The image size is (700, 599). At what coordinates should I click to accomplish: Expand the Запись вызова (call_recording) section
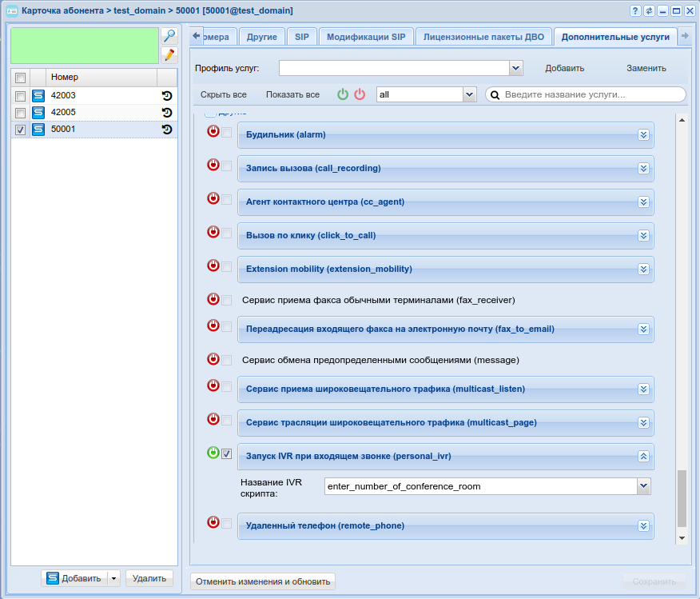click(643, 169)
